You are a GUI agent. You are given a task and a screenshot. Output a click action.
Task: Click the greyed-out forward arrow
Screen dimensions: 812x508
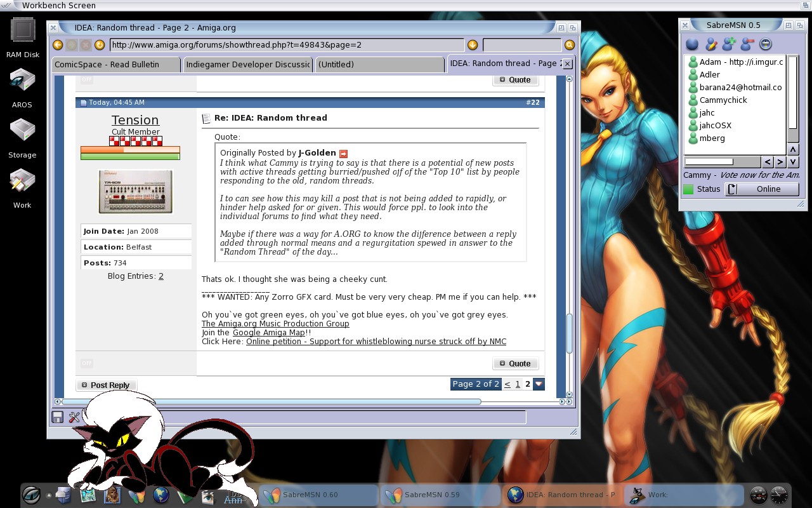click(x=71, y=45)
